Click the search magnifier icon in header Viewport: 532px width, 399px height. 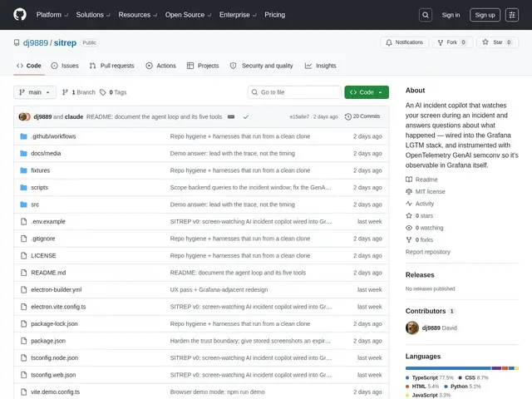(x=426, y=15)
